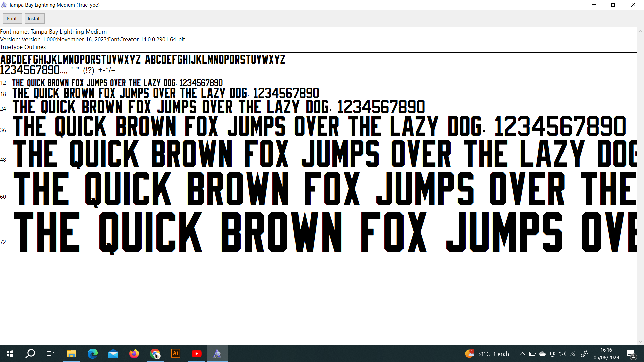Image resolution: width=644 pixels, height=362 pixels.
Task: Click the scroll down arrow on the scrollbar
Action: (640, 342)
